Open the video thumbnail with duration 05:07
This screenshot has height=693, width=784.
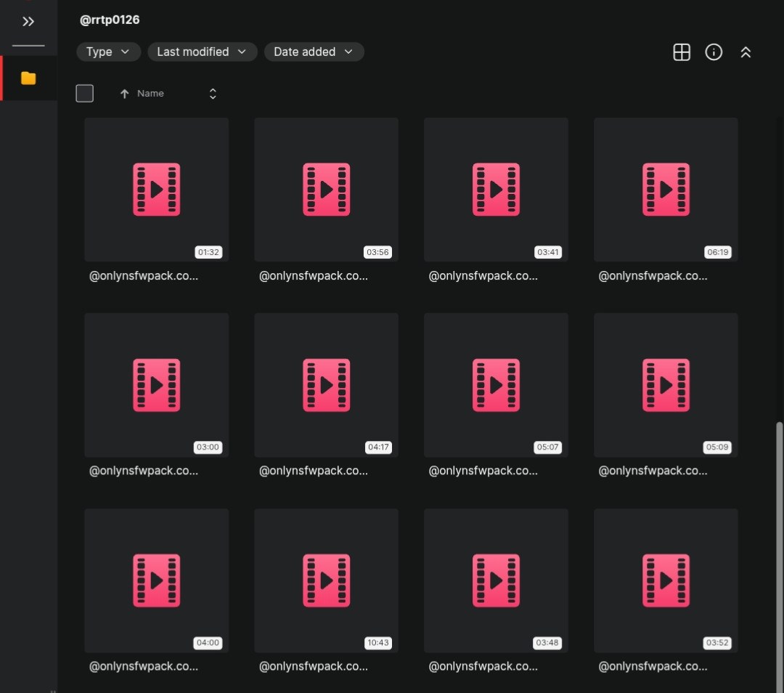[496, 385]
